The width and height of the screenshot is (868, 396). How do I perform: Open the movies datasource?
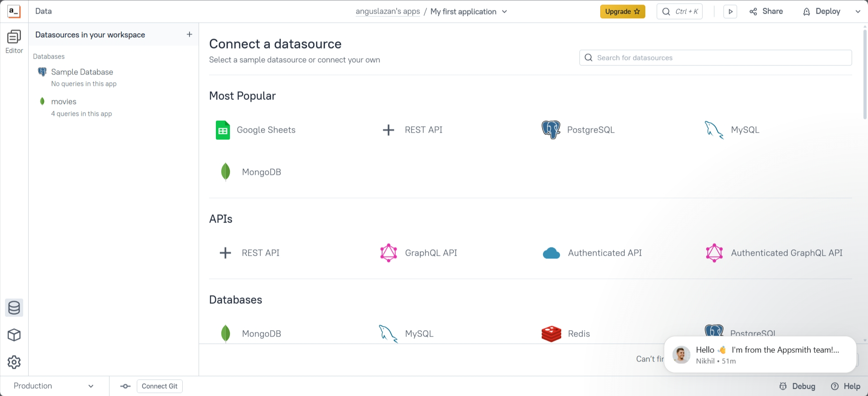coord(64,102)
